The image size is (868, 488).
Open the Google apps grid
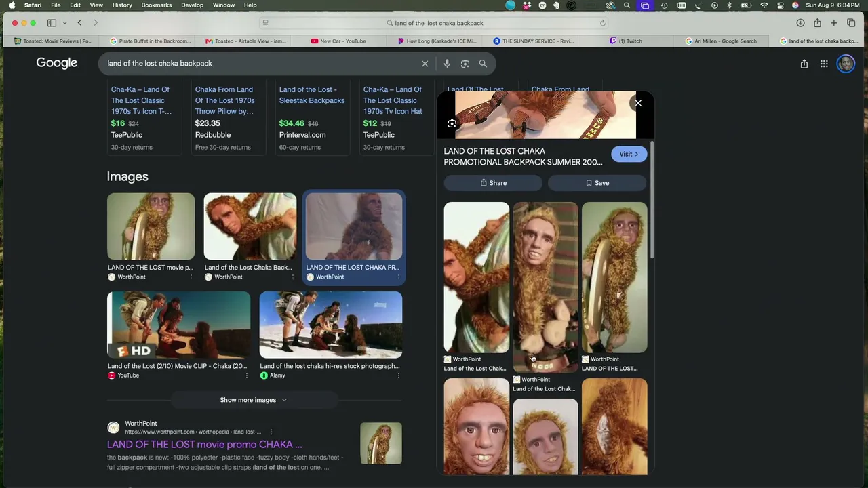click(x=824, y=64)
